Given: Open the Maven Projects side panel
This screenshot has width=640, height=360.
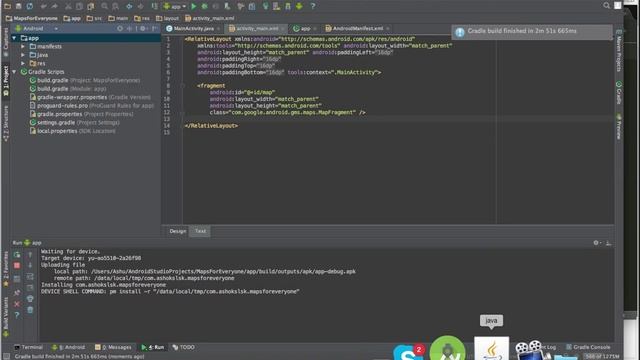Looking at the screenshot, I should 619,51.
